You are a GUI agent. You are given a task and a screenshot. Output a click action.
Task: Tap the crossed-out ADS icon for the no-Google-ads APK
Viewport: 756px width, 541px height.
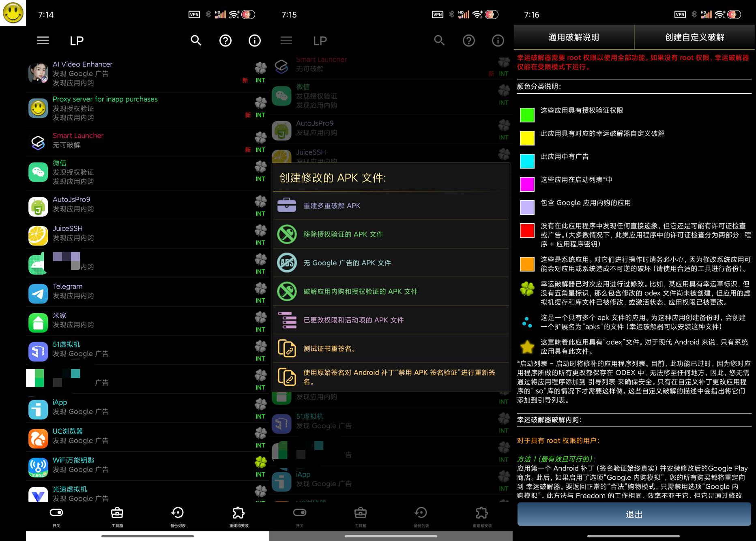tap(287, 263)
